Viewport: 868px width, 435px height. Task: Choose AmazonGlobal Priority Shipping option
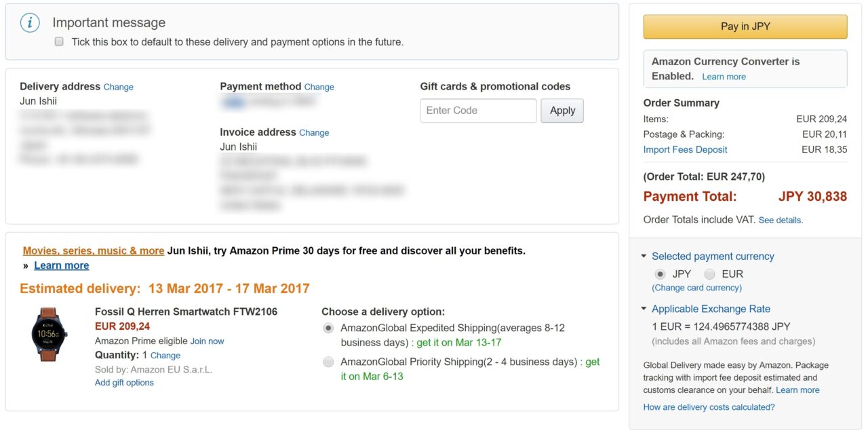[328, 362]
